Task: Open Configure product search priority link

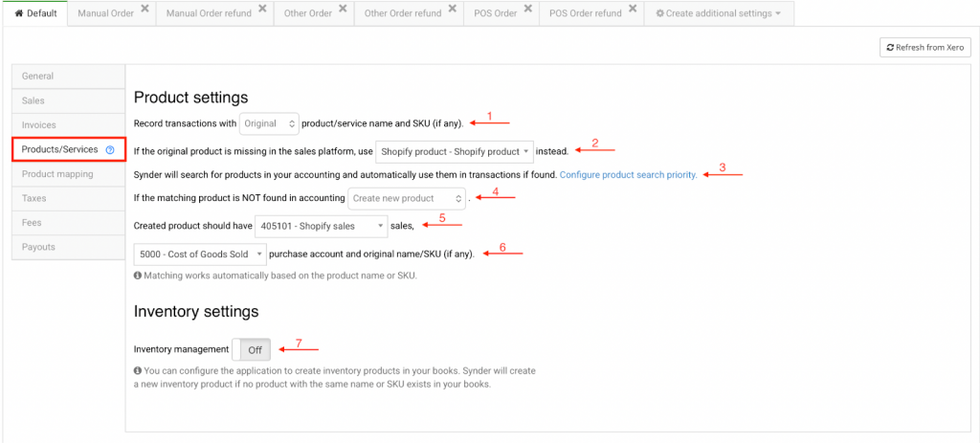Action: 628,175
